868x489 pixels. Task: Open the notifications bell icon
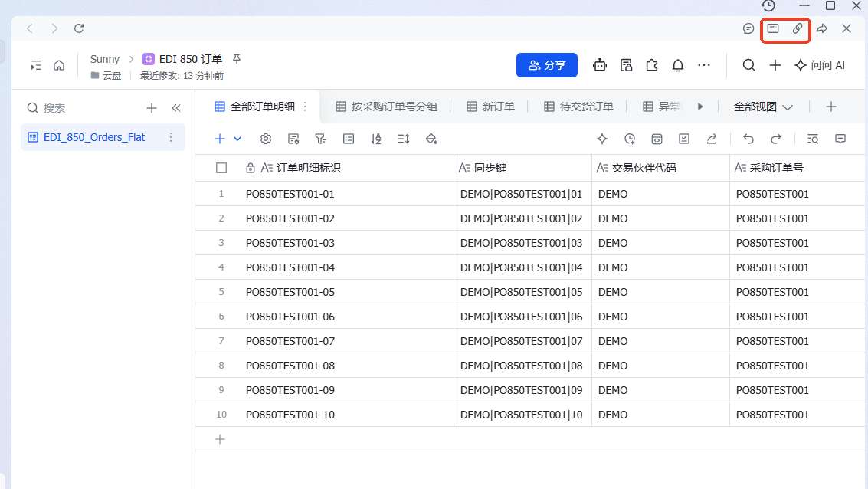[677, 65]
